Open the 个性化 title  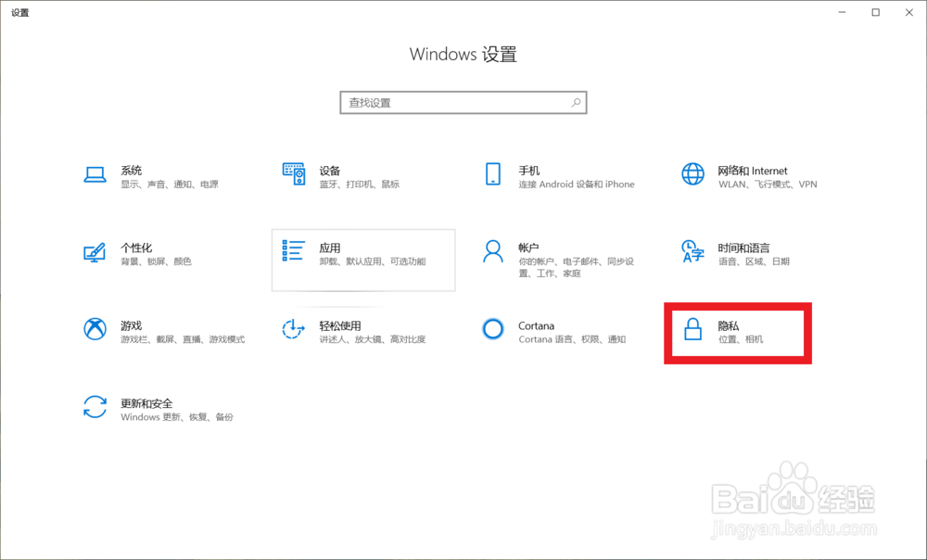pos(136,248)
